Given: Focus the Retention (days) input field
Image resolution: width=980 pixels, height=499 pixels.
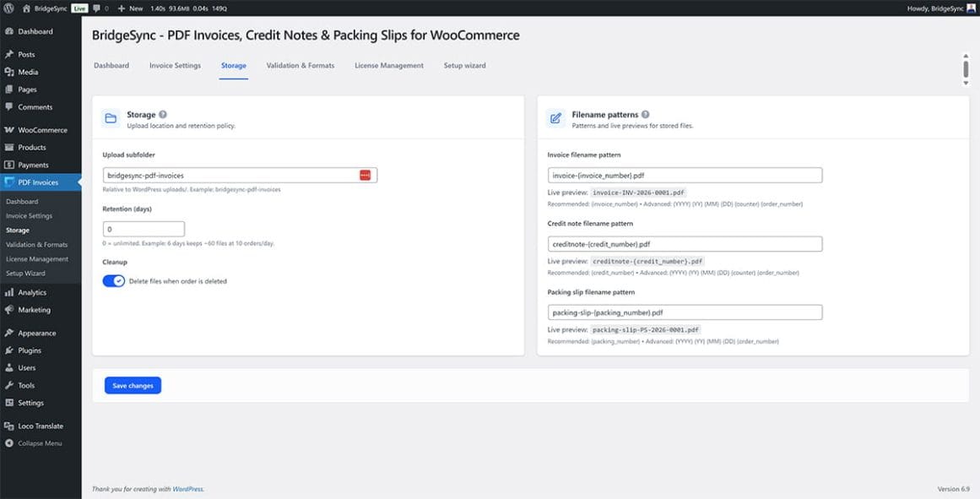Looking at the screenshot, I should (x=143, y=229).
